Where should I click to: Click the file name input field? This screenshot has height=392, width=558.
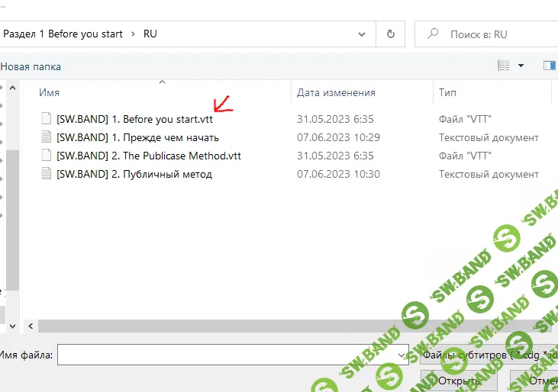(227, 355)
